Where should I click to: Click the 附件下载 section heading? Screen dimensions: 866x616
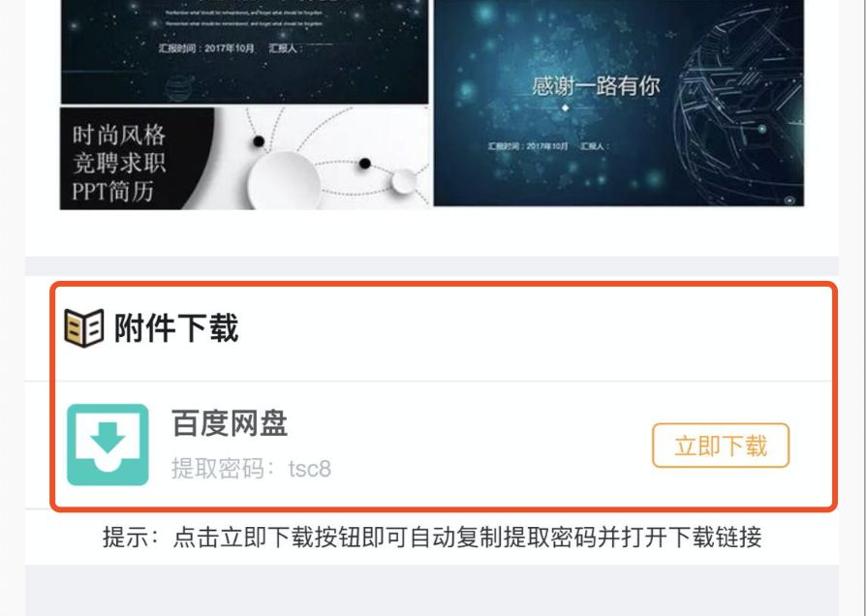pos(176,327)
